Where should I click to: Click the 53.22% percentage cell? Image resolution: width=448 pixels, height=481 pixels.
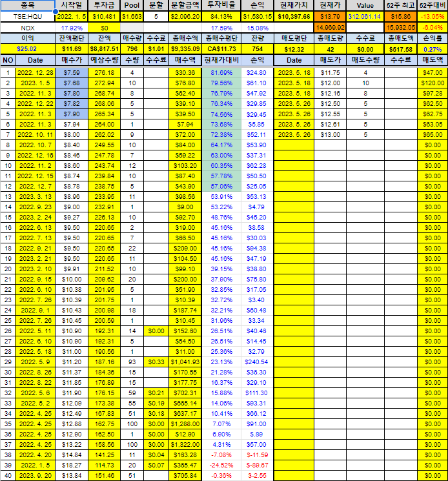coord(221,207)
